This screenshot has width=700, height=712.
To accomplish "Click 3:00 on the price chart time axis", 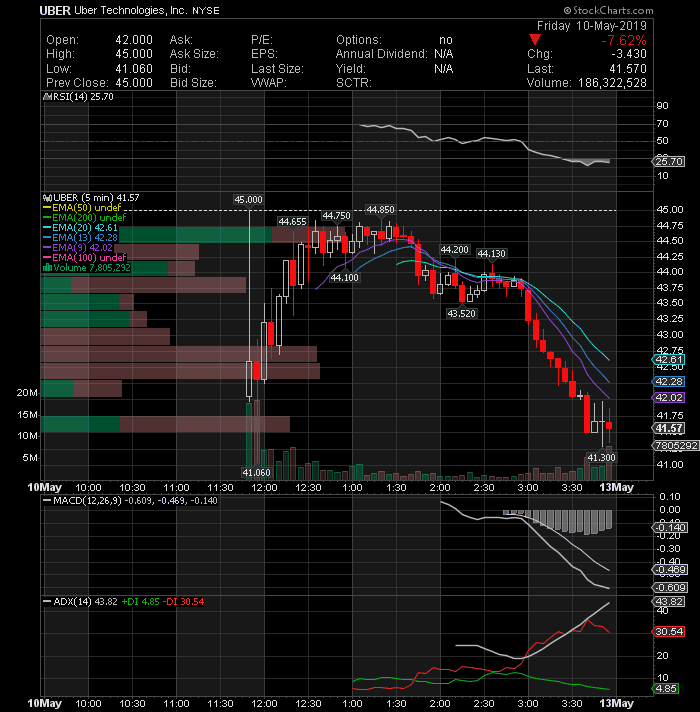I will (x=528, y=488).
